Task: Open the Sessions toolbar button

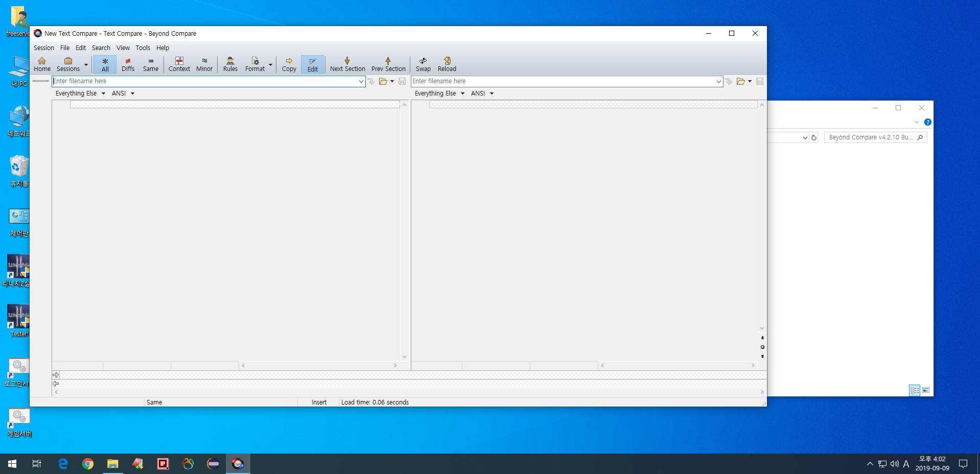Action: 68,64
